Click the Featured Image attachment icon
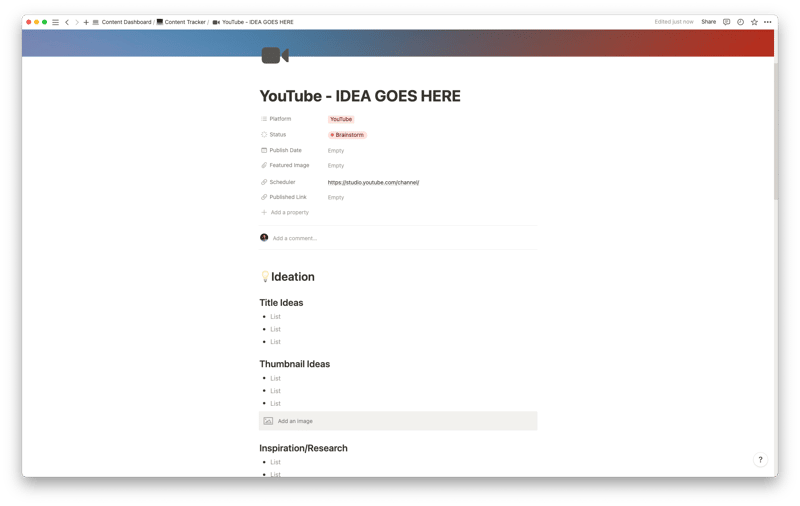 [x=264, y=165]
